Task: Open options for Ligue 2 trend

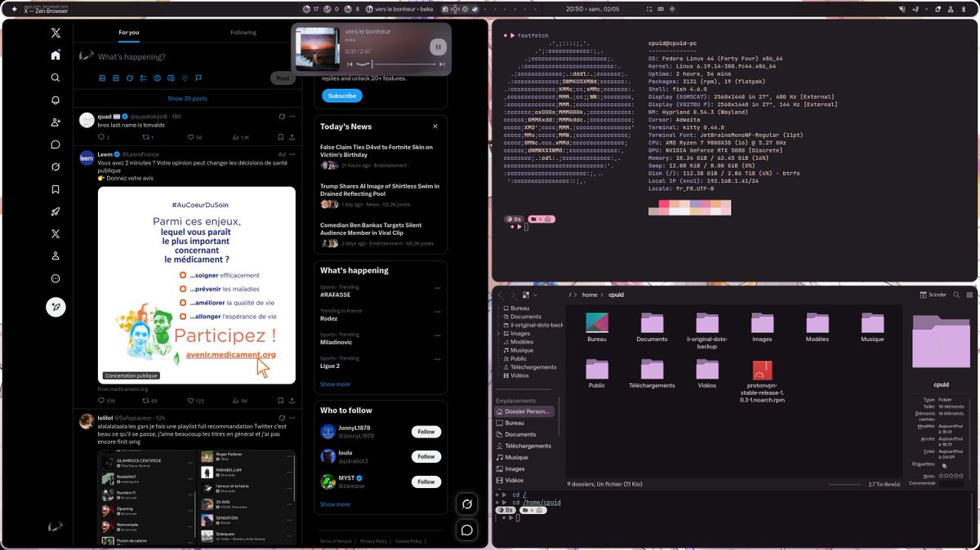Action: click(438, 359)
